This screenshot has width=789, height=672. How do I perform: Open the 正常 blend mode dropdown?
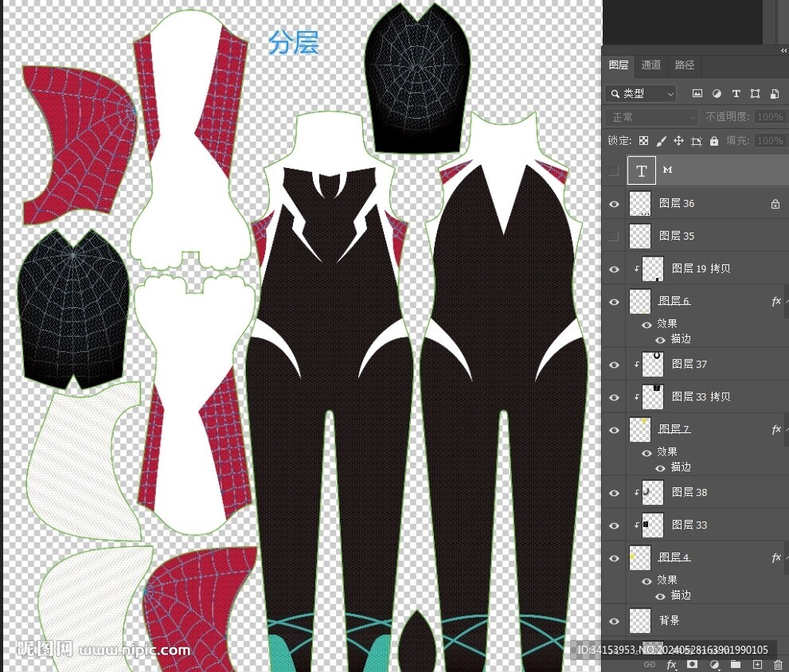click(x=651, y=117)
